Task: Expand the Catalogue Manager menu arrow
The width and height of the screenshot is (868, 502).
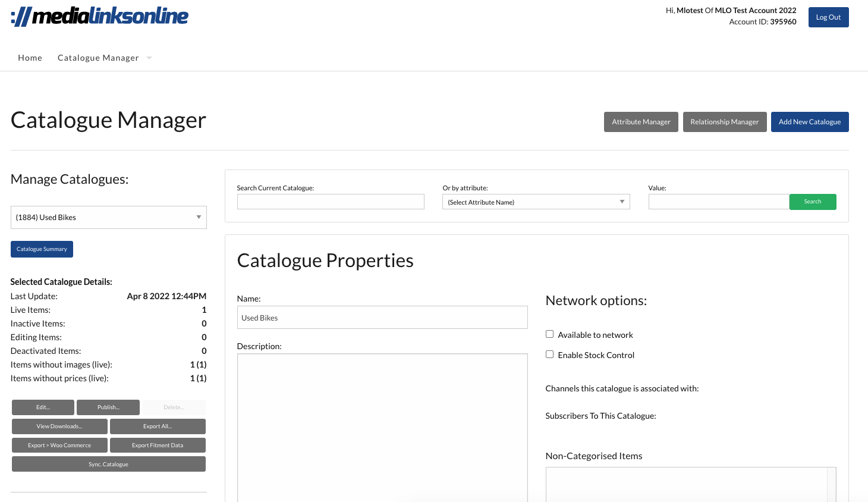Action: click(x=149, y=58)
